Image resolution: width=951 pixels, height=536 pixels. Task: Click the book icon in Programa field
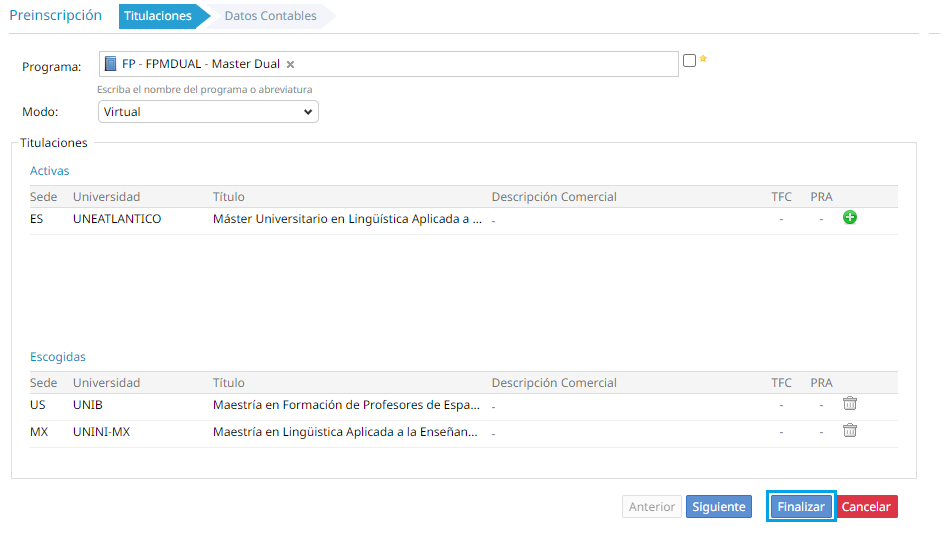[111, 64]
